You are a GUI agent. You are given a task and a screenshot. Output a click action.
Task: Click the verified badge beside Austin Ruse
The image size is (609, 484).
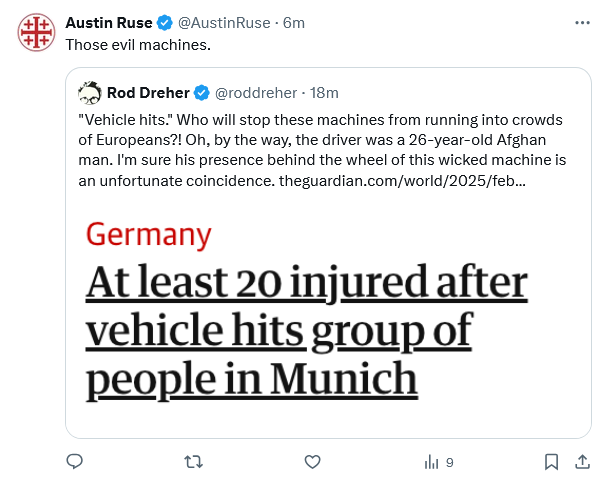pyautogui.click(x=165, y=22)
